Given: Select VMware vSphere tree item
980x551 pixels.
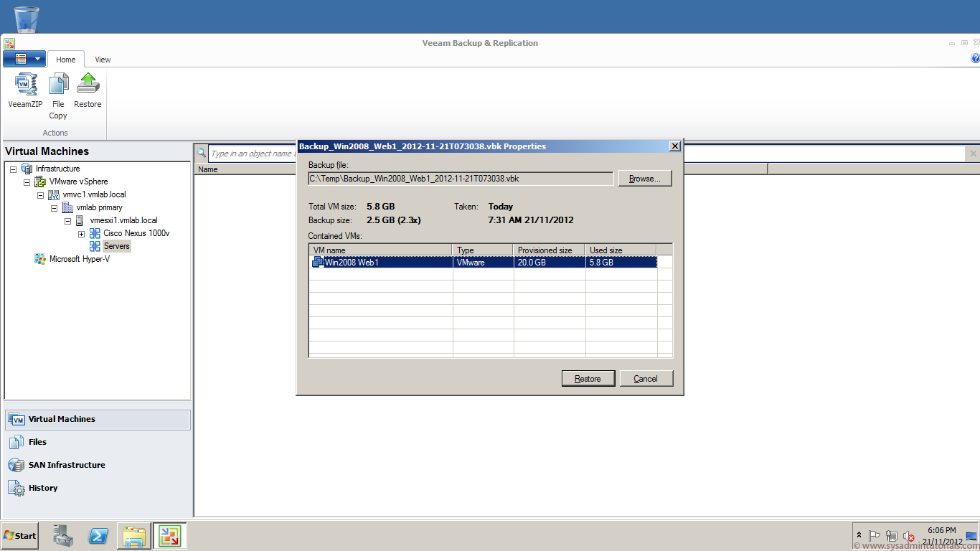Looking at the screenshot, I should (x=78, y=182).
